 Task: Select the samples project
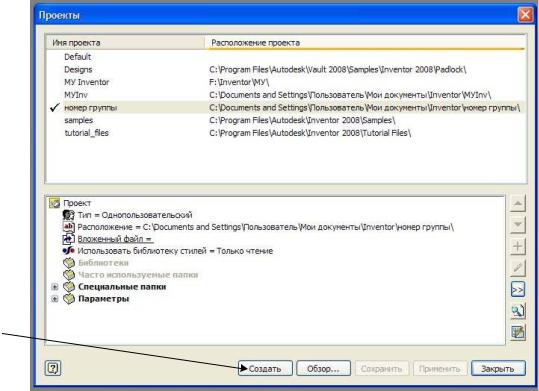pyautogui.click(x=78, y=120)
